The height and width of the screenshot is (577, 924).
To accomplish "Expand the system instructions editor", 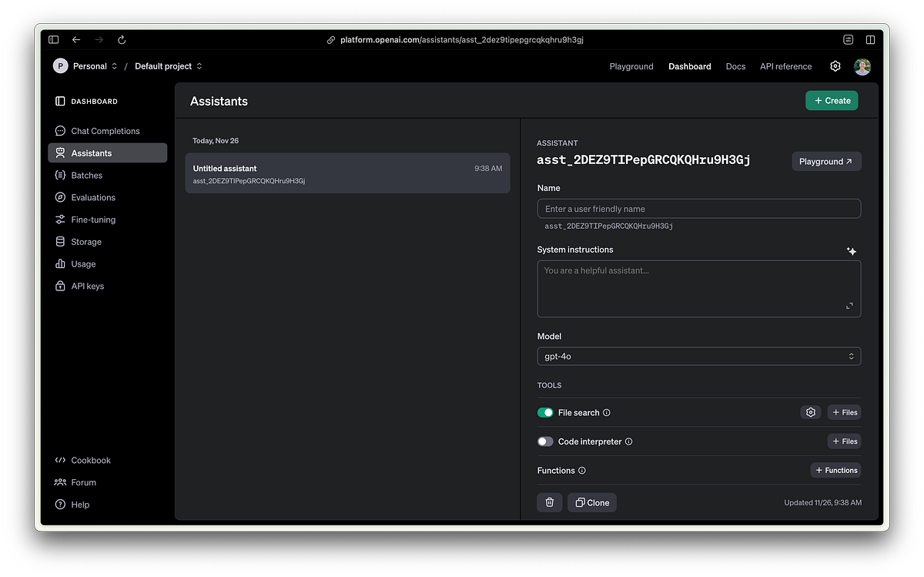I will pyautogui.click(x=849, y=305).
